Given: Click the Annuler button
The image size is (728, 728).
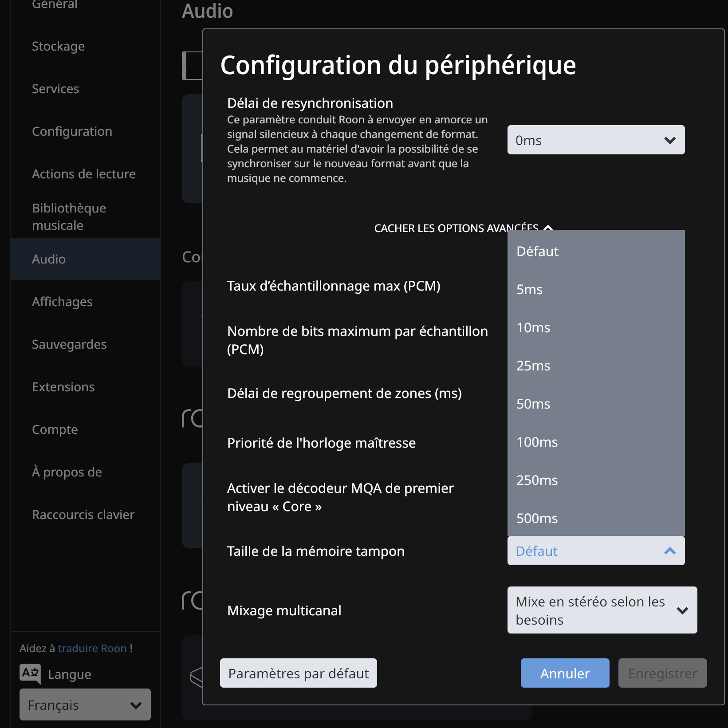Looking at the screenshot, I should click(564, 673).
